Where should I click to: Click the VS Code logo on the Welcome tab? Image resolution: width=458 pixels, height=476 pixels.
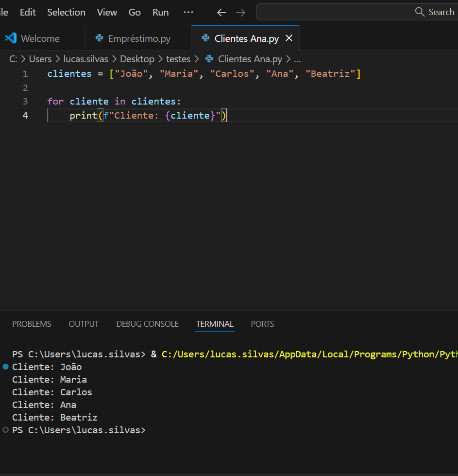(11, 38)
